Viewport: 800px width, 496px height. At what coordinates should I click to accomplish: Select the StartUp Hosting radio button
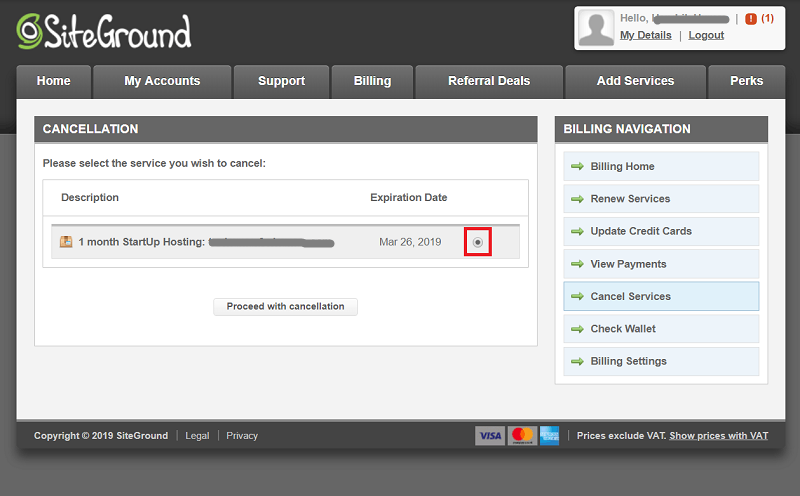478,242
